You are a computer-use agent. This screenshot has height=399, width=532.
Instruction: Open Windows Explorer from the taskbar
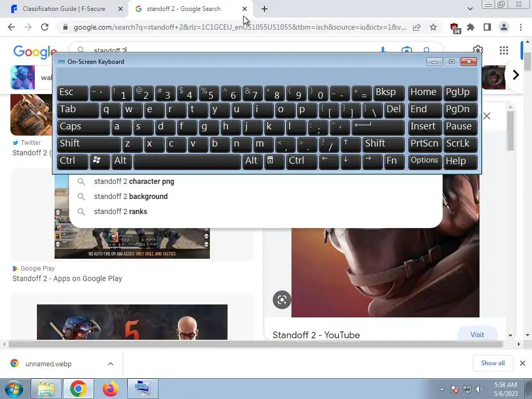click(46, 389)
